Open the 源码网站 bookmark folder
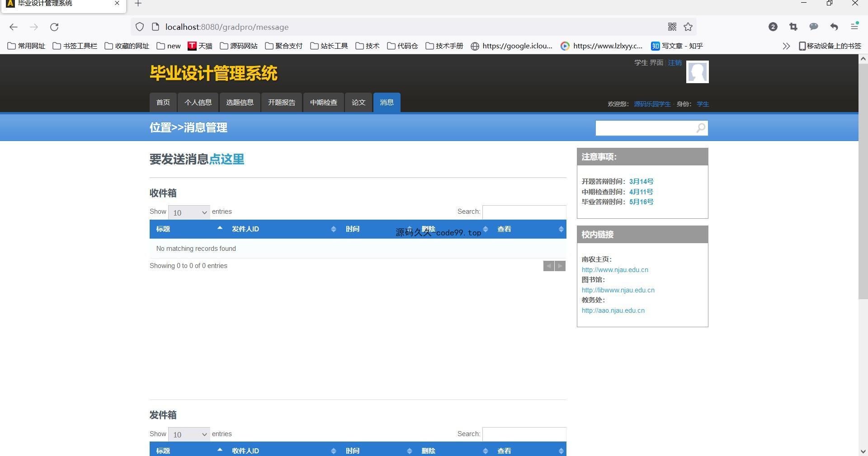Image resolution: width=868 pixels, height=456 pixels. click(x=239, y=46)
